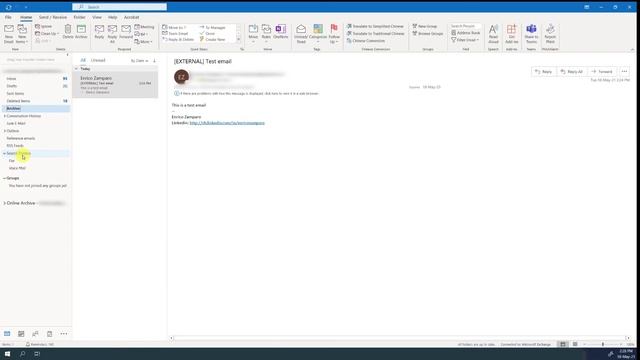Click into the Search People field

[x=465, y=26]
